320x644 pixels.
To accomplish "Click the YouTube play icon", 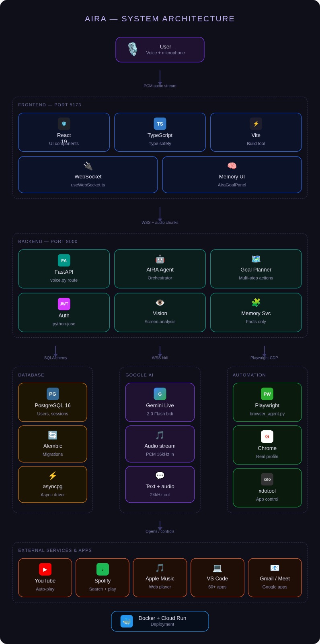I will pos(45,570).
